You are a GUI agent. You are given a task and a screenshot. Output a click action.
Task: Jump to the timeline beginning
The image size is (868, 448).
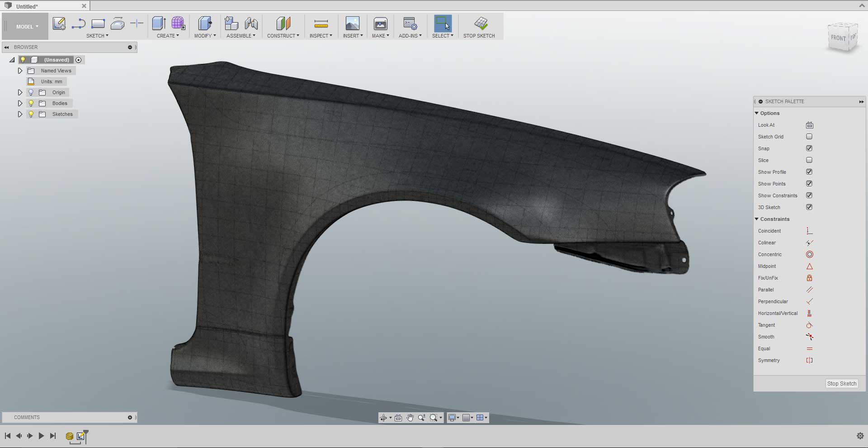tap(8, 436)
